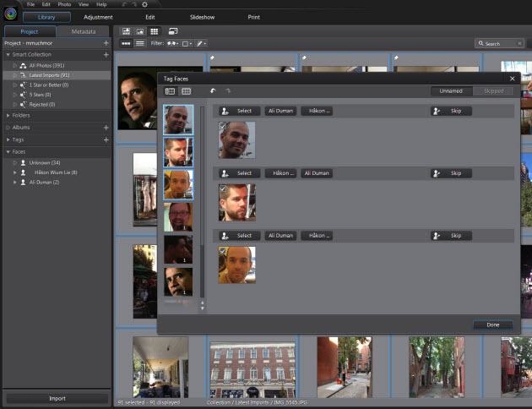
Task: Select the list layout icon in Tag Faces
Action: click(170, 90)
